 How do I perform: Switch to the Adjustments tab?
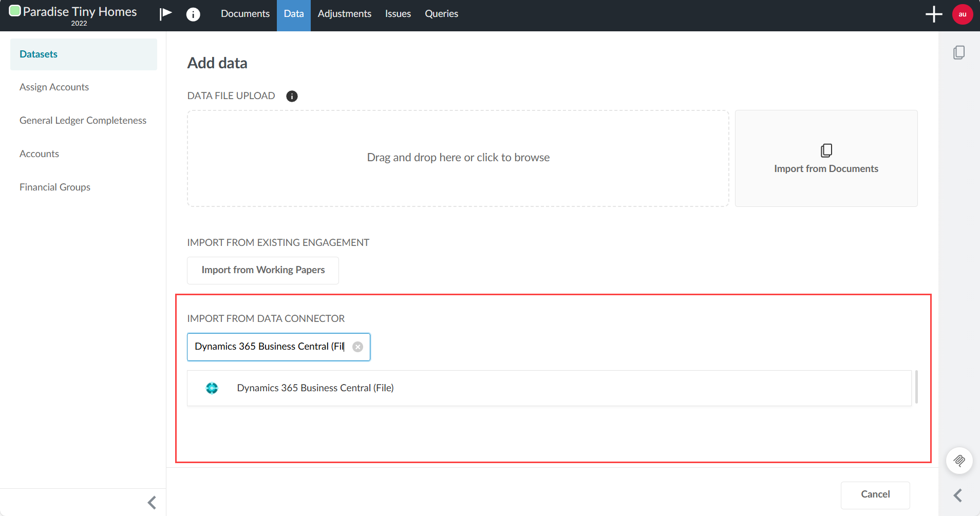tap(344, 13)
